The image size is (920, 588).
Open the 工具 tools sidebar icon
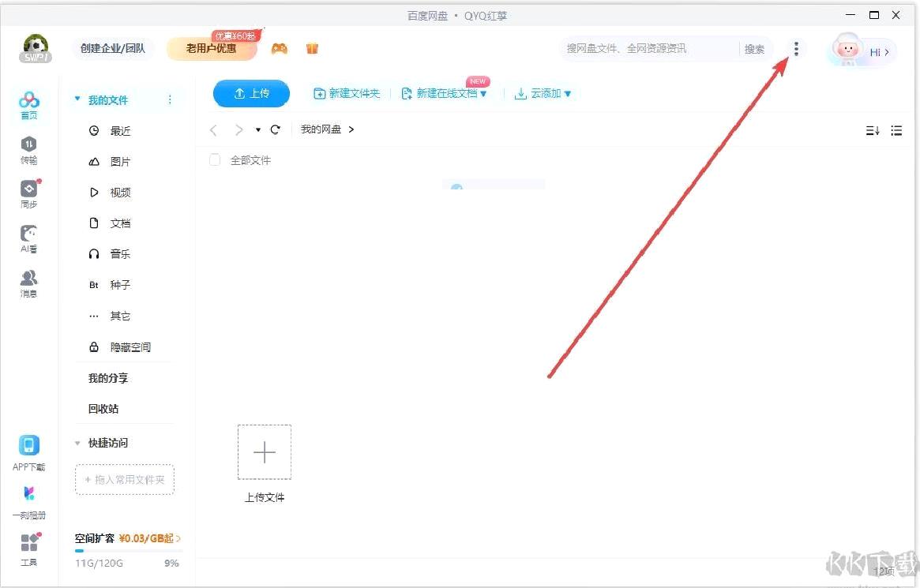point(28,550)
